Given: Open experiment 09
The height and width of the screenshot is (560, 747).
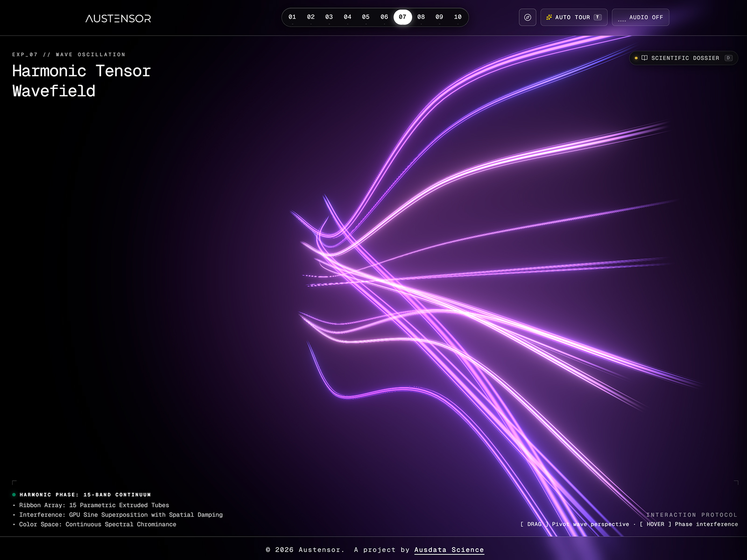Looking at the screenshot, I should click(x=439, y=17).
